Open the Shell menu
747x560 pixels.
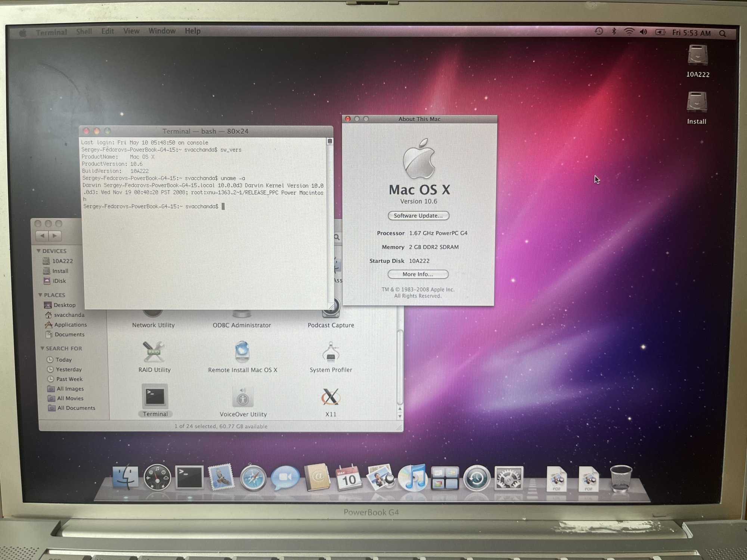[84, 31]
